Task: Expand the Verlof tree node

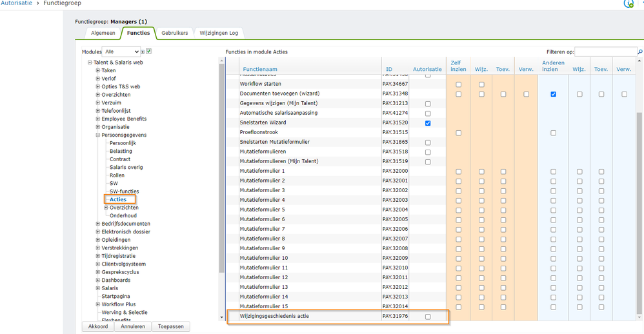Action: pyautogui.click(x=98, y=79)
